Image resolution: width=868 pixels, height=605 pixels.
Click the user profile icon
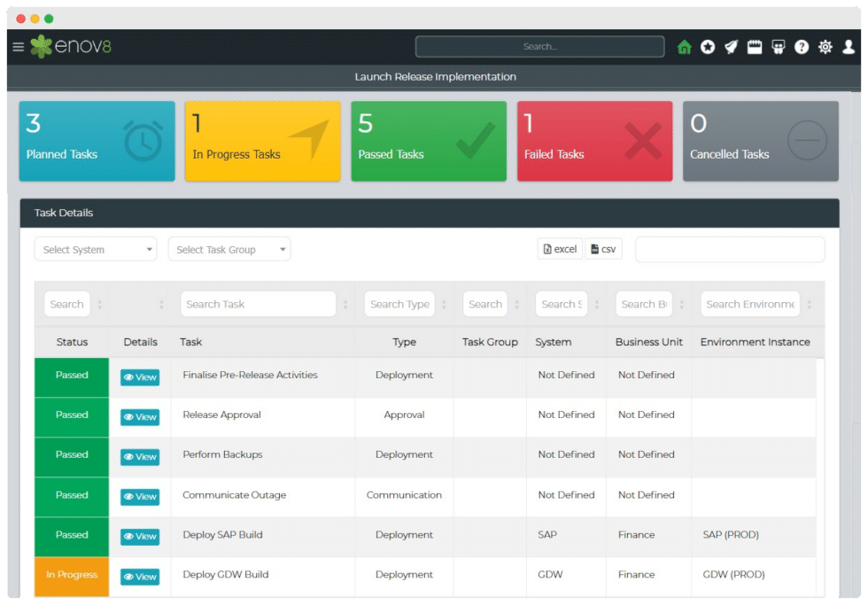point(848,46)
